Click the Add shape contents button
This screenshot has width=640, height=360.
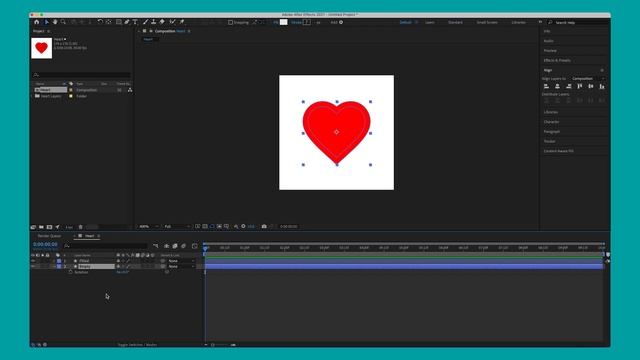tap(341, 22)
